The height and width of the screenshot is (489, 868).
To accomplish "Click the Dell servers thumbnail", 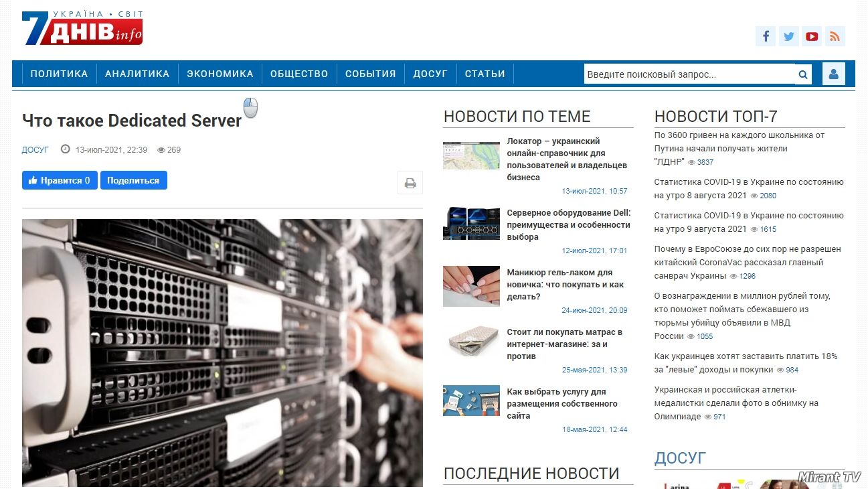I will 471,224.
